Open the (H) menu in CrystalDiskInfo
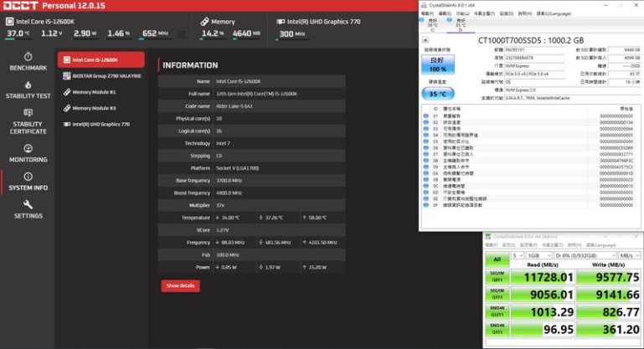The height and width of the screenshot is (349, 644). [524, 13]
